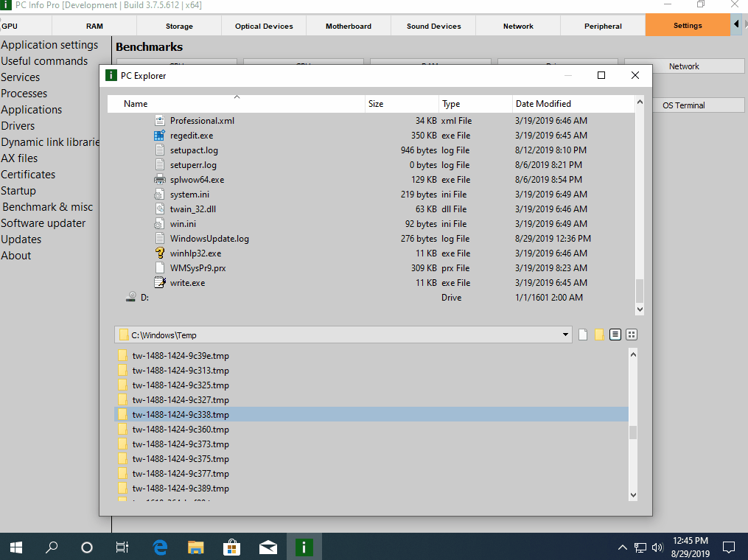Open Useful commands in the sidebar
This screenshot has width=748, height=560.
pyautogui.click(x=44, y=61)
